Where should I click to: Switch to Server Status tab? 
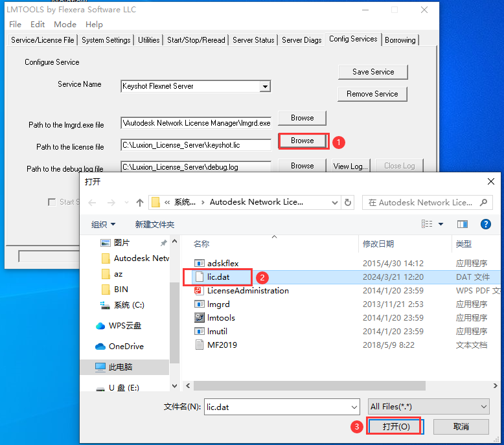(253, 40)
